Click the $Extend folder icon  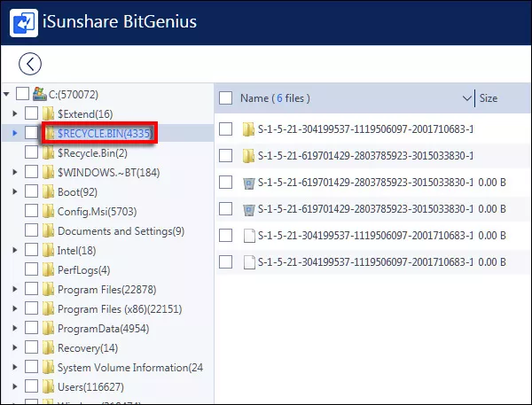[48, 113]
